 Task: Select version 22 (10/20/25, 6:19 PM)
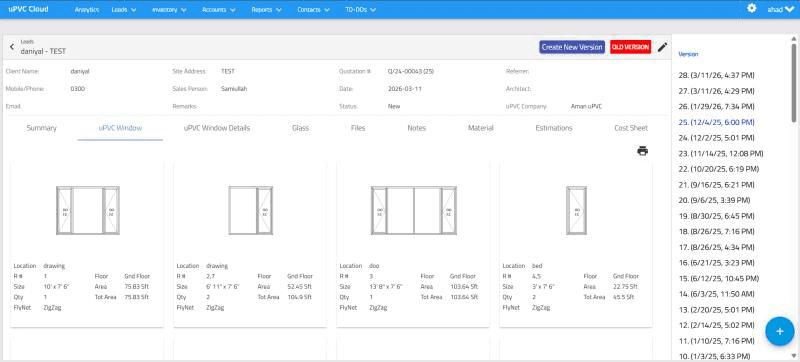coord(718,169)
